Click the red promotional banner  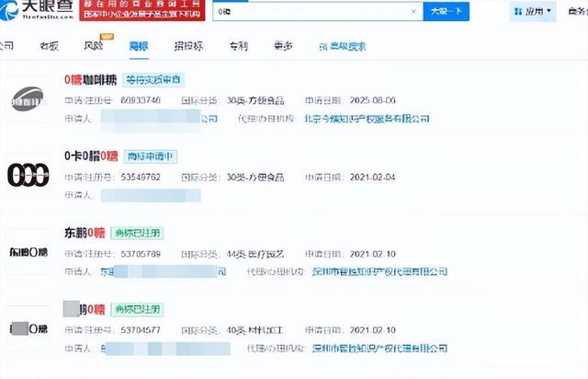[142, 10]
